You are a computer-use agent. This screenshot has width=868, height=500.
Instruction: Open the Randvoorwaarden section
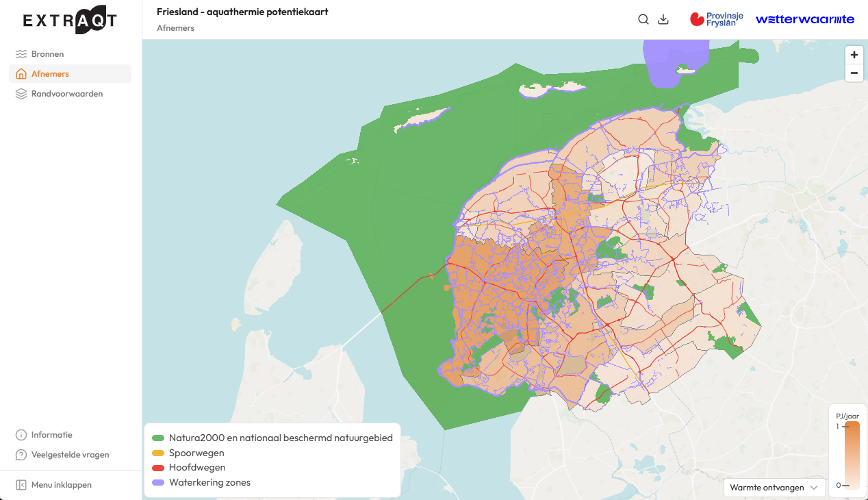pos(70,94)
